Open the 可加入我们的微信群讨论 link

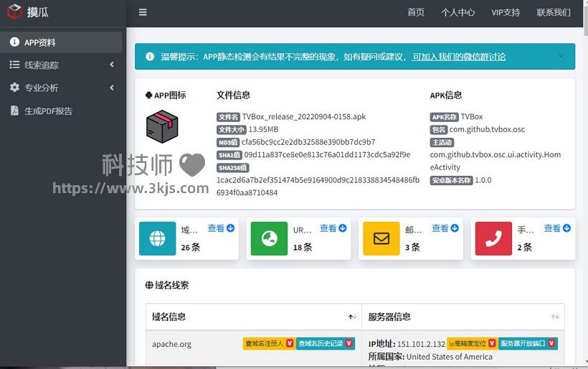[x=459, y=57]
